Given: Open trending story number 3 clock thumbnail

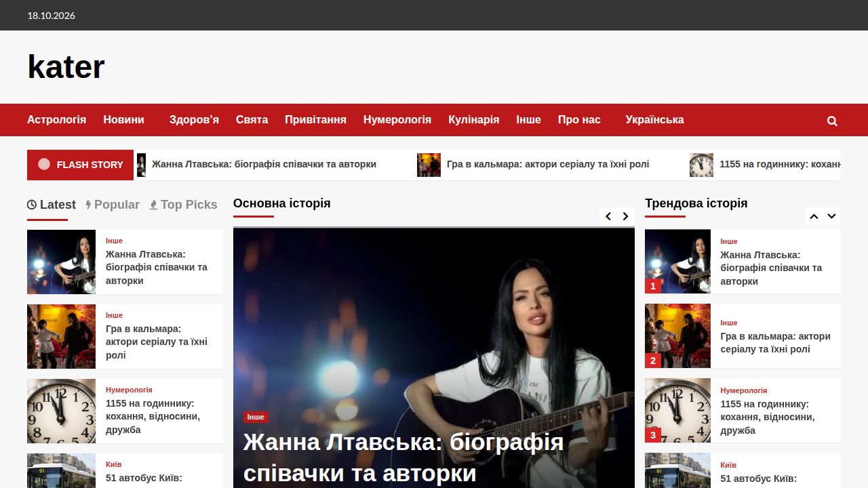Looking at the screenshot, I should [x=677, y=410].
